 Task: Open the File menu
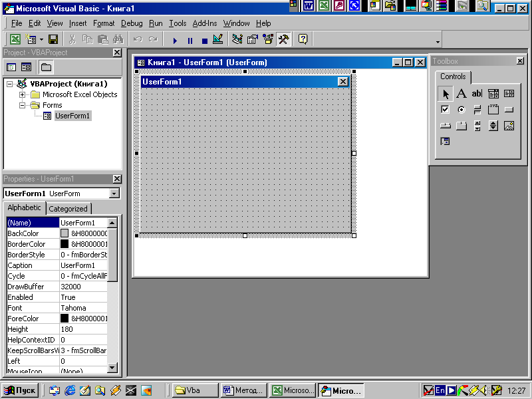point(16,23)
